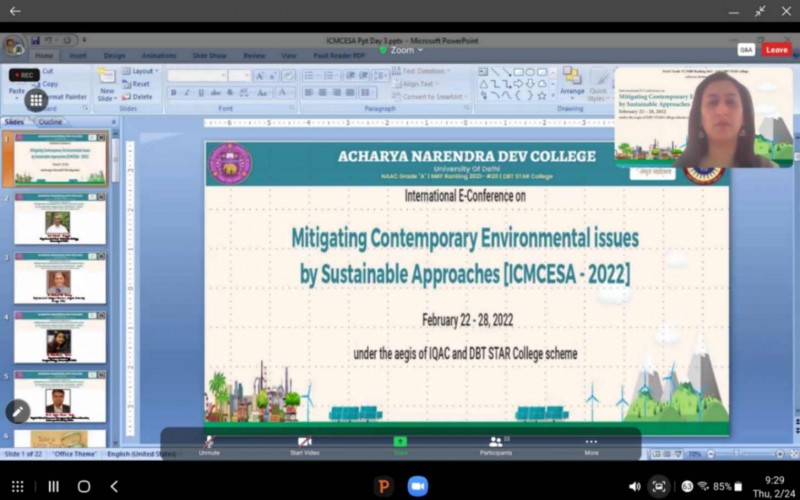The width and height of the screenshot is (800, 500).
Task: Open the Review ribbon tab
Action: [x=254, y=56]
